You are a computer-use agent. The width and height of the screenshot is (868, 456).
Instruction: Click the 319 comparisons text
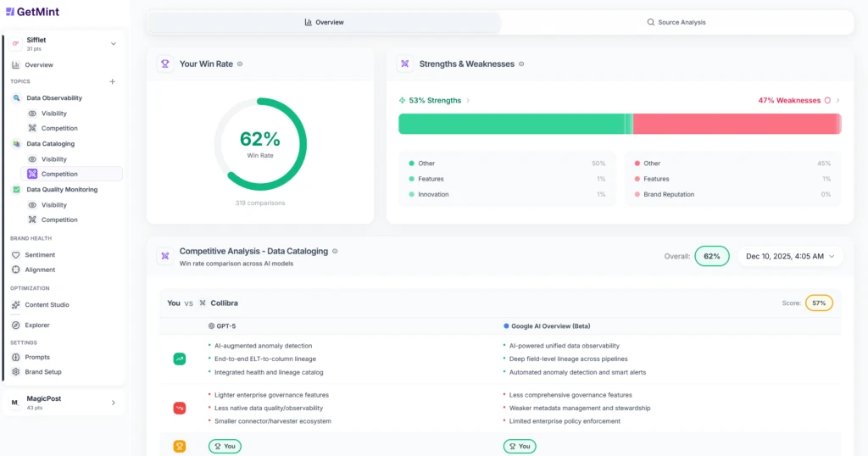click(260, 203)
